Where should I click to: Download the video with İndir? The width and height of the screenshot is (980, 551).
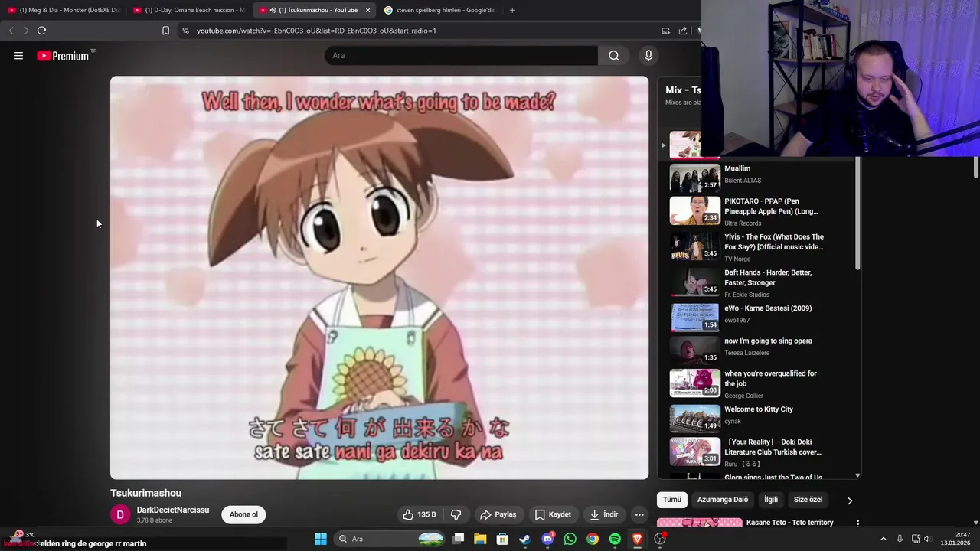point(603,514)
